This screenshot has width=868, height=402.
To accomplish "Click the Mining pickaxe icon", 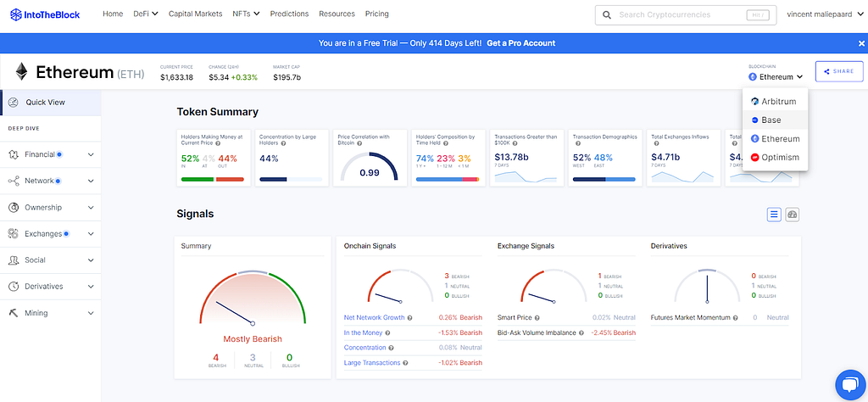I will pyautogui.click(x=14, y=313).
